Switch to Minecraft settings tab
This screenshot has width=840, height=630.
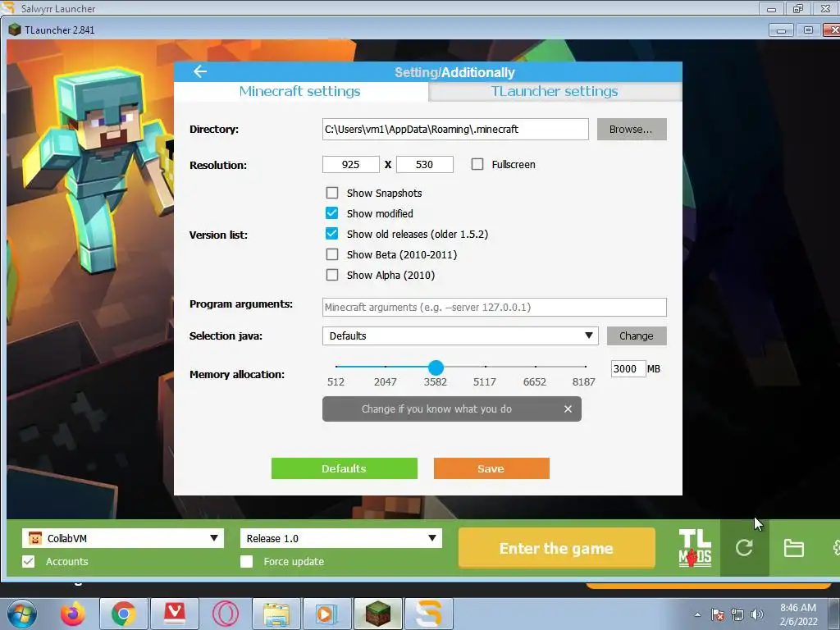tap(300, 91)
